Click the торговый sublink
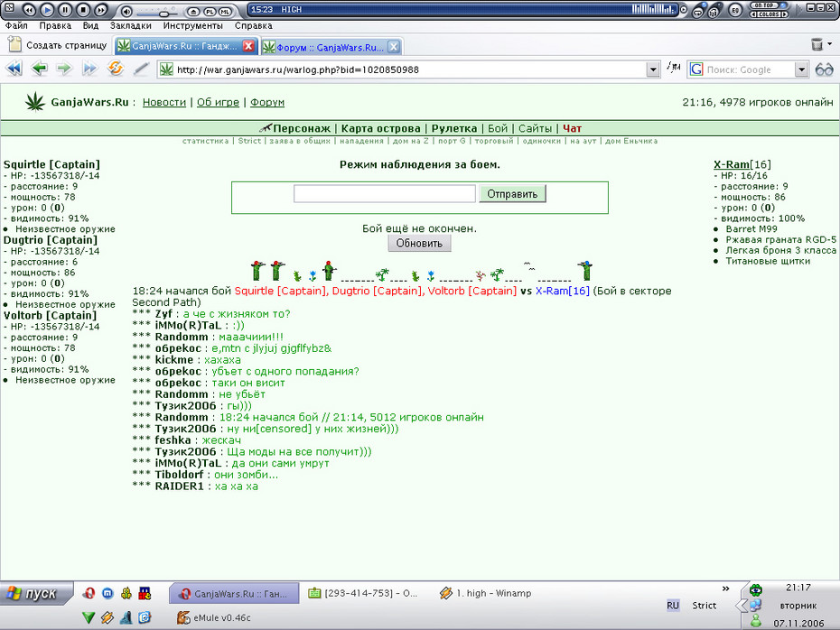 pyautogui.click(x=494, y=141)
